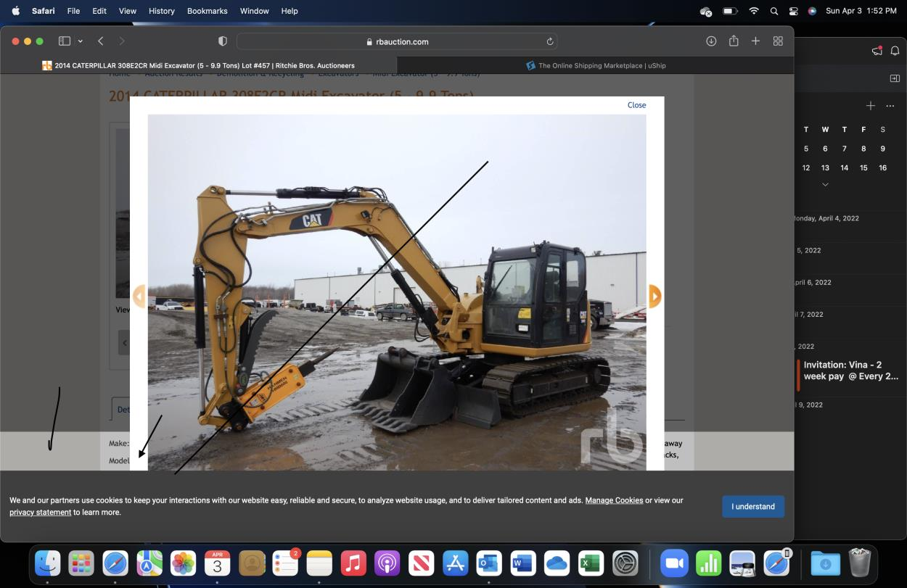Open the Wi-Fi menu bar status
907x588 pixels.
coord(754,11)
